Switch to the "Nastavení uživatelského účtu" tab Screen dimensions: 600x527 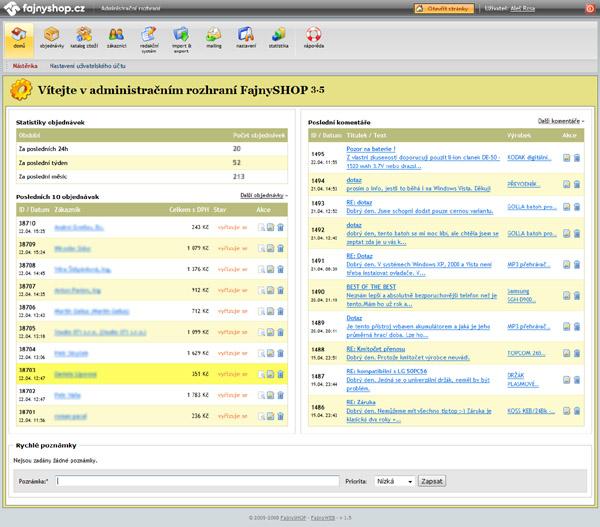point(88,66)
